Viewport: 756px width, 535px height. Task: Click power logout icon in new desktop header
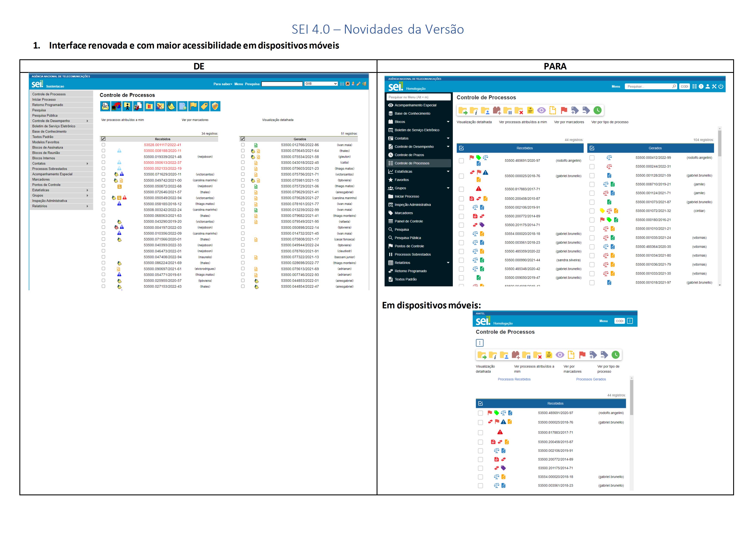pyautogui.click(x=721, y=86)
